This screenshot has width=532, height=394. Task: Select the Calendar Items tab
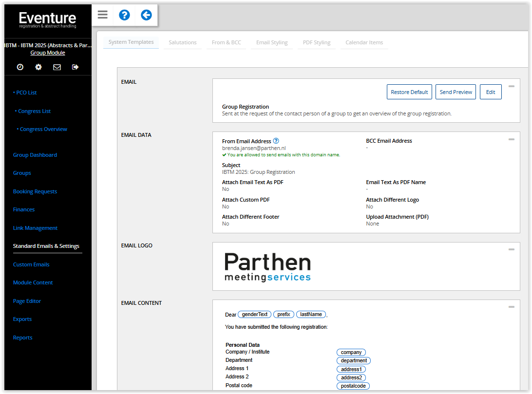click(x=364, y=42)
